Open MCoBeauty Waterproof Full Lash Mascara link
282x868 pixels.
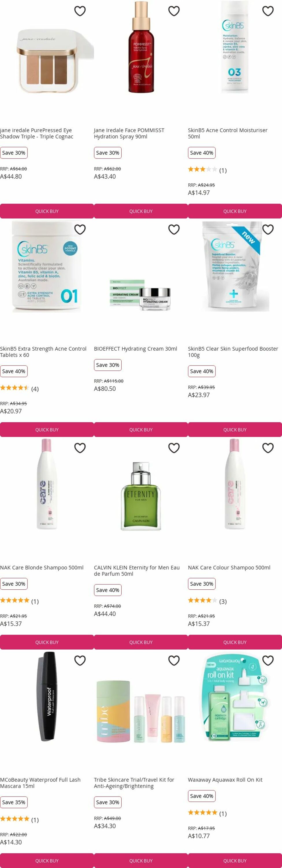(x=40, y=783)
